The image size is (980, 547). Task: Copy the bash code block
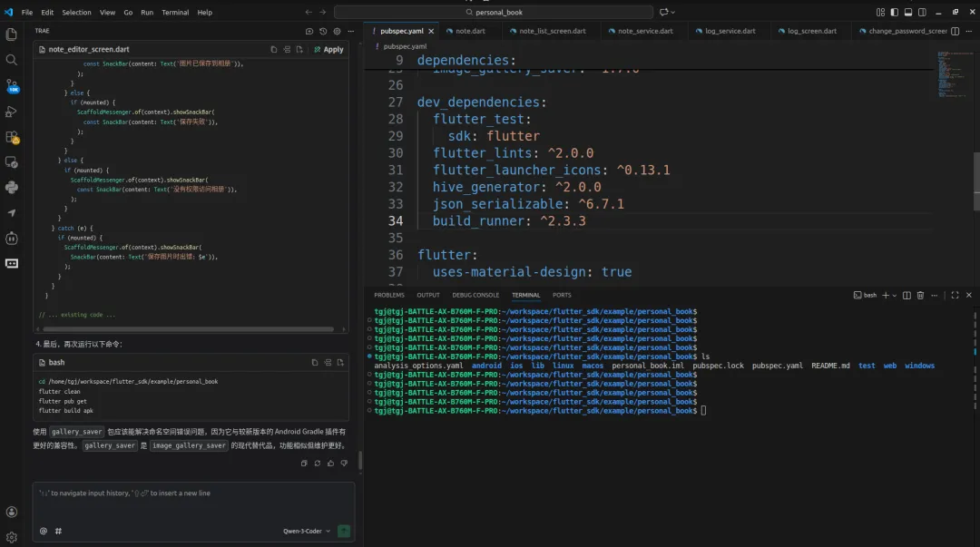pos(314,362)
